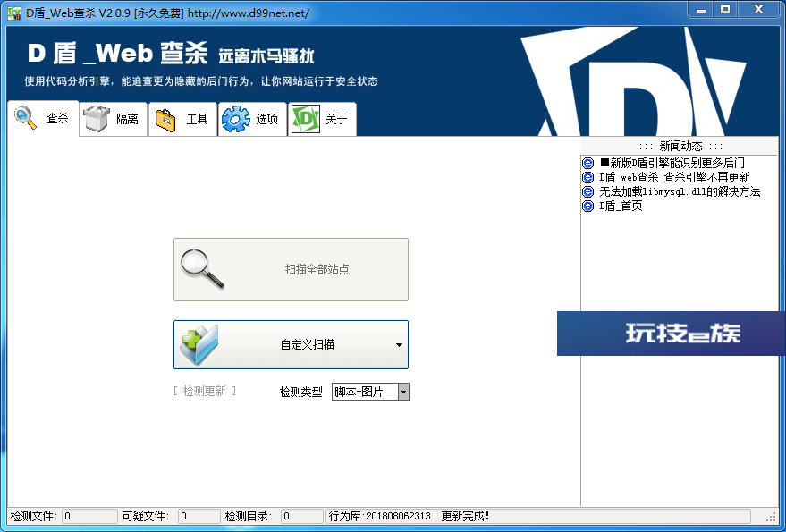
Task: Click the box icon on 隔离 tab
Action: tap(97, 118)
